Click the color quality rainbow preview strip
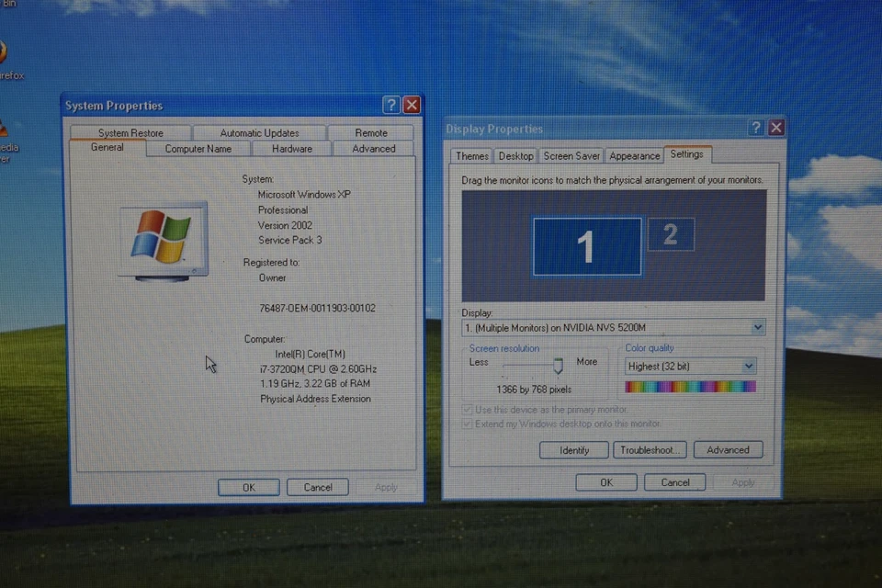This screenshot has height=588, width=882. tap(689, 386)
